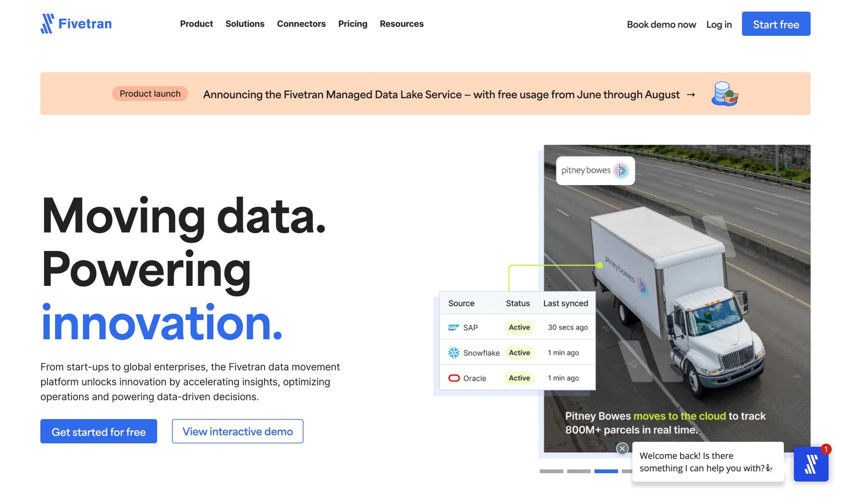This screenshot has height=504, width=851.
Task: Open the Fivetran chat widget icon
Action: coord(811,464)
